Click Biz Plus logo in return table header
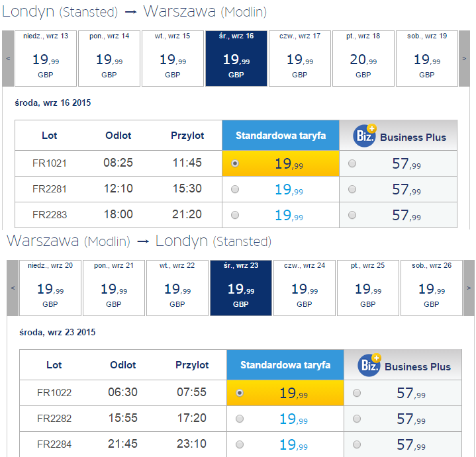This screenshot has width=476, height=457. pos(369,365)
